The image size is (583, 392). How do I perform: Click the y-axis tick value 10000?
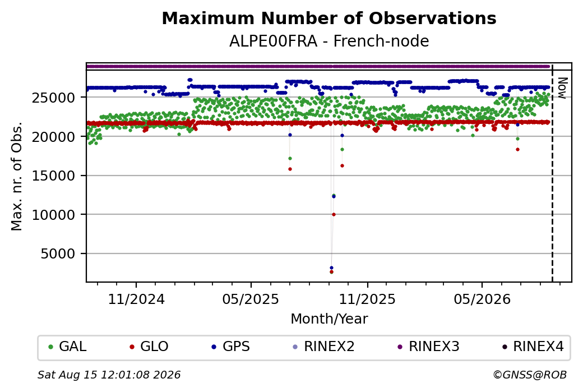click(x=54, y=215)
